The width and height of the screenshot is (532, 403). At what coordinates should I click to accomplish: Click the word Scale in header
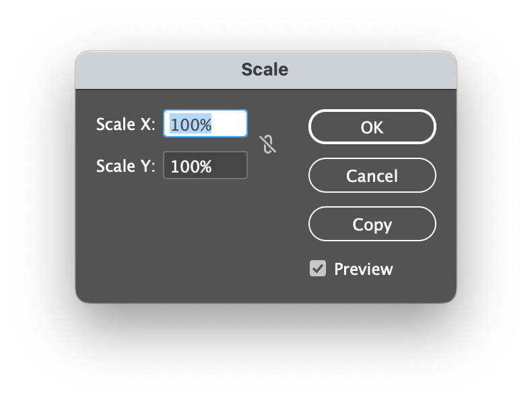point(265,70)
